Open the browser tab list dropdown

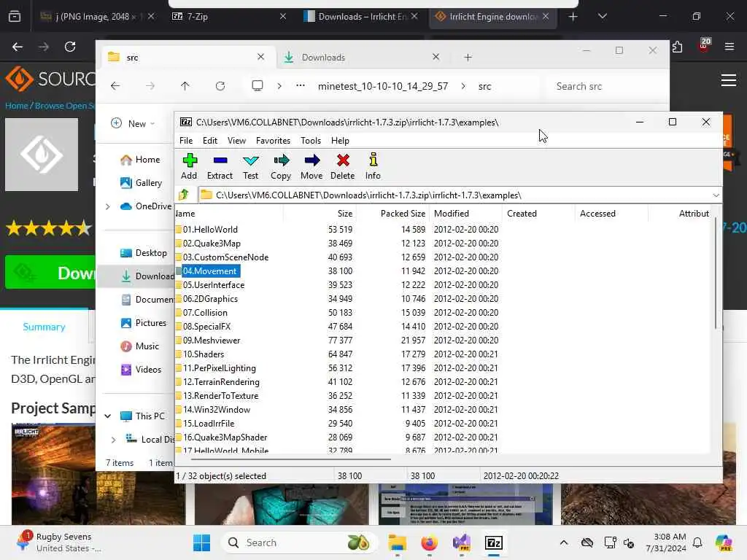point(602,17)
